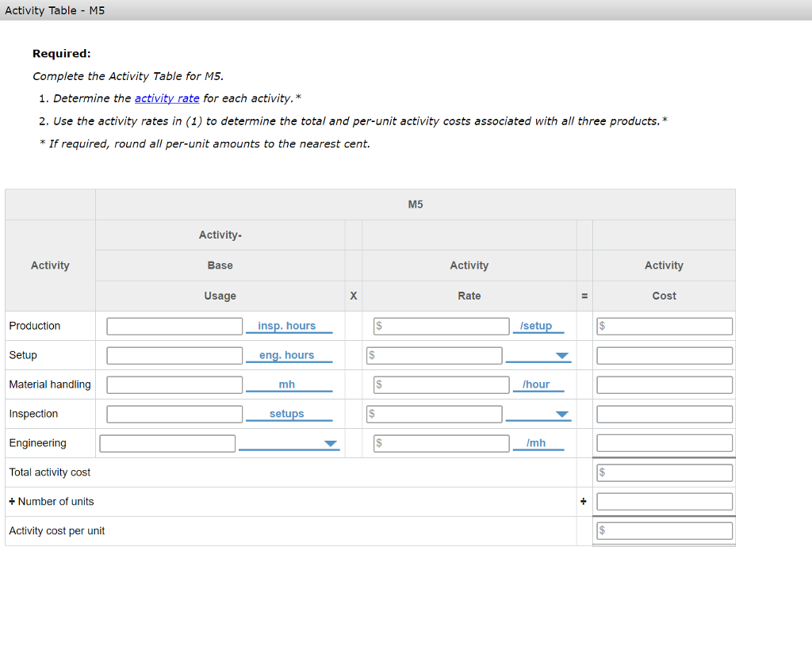The width and height of the screenshot is (812, 669).
Task: Click the Inspection usage input field
Action: point(174,415)
